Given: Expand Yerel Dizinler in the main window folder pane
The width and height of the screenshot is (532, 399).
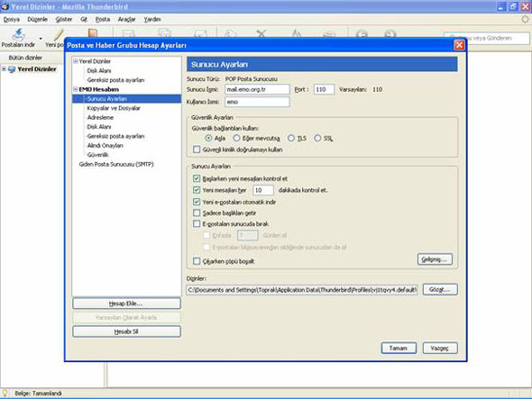Looking at the screenshot, I should coord(4,69).
